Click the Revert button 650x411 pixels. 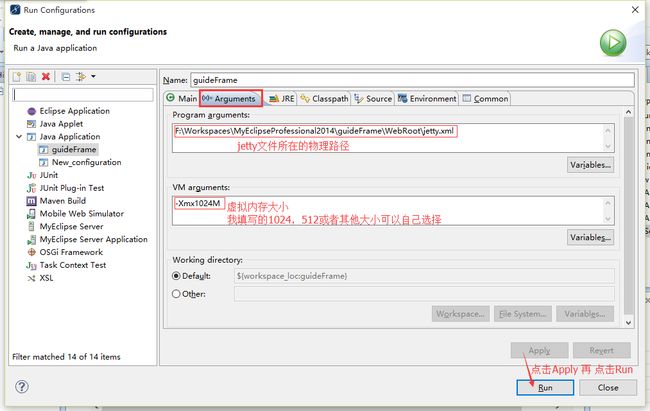601,350
